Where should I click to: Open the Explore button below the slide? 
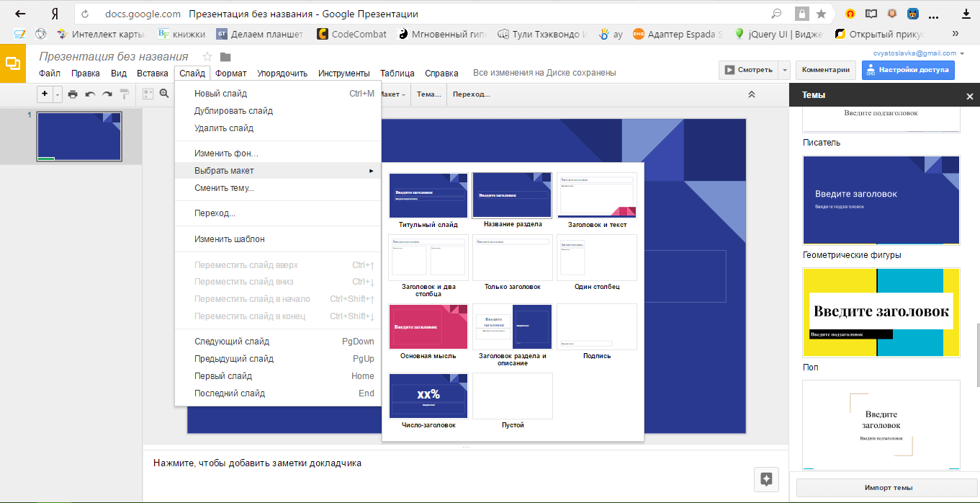point(766,479)
